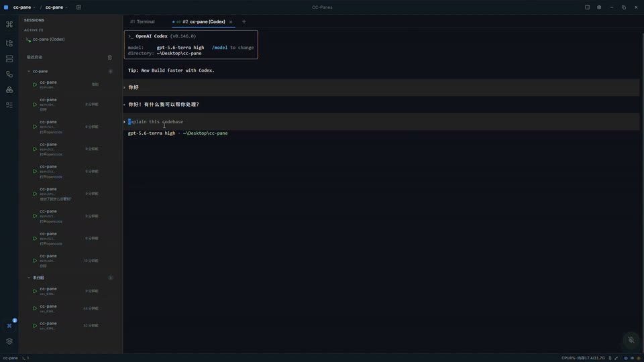
Task: Click the SESSIONS panel title
Action: pyautogui.click(x=34, y=20)
